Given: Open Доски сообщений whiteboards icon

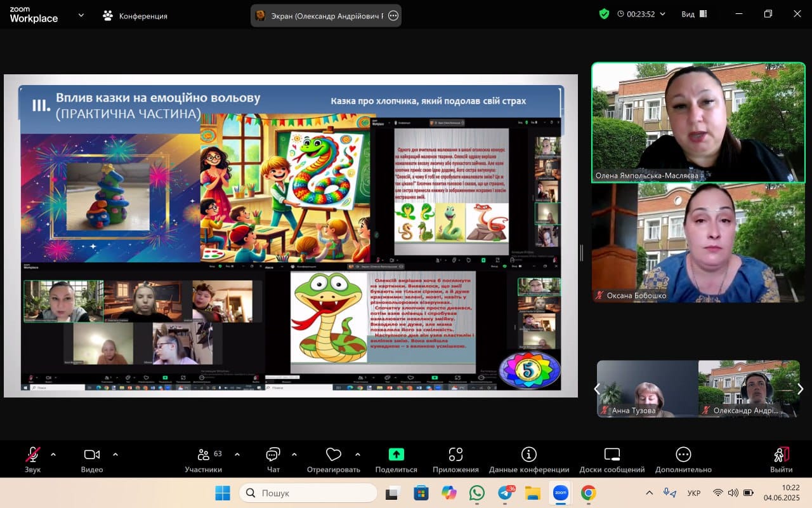Looking at the screenshot, I should 612,455.
